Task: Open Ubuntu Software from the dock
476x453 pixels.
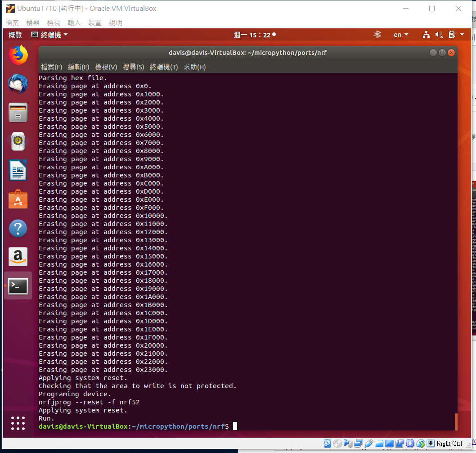Action: point(18,199)
